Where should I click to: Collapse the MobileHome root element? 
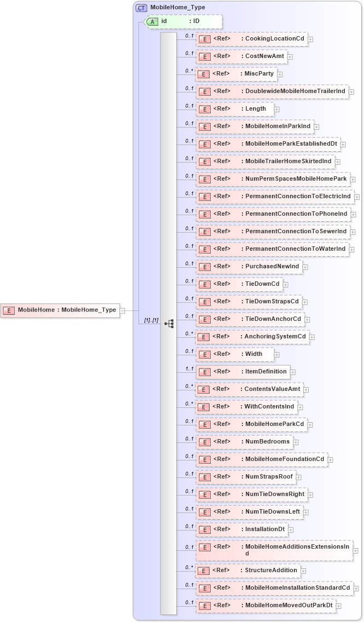pos(123,310)
